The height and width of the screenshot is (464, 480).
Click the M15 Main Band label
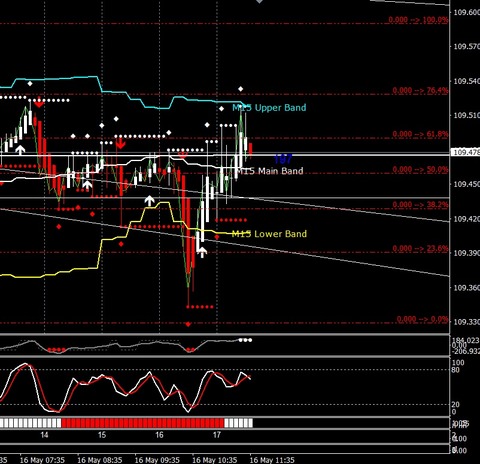[270, 171]
